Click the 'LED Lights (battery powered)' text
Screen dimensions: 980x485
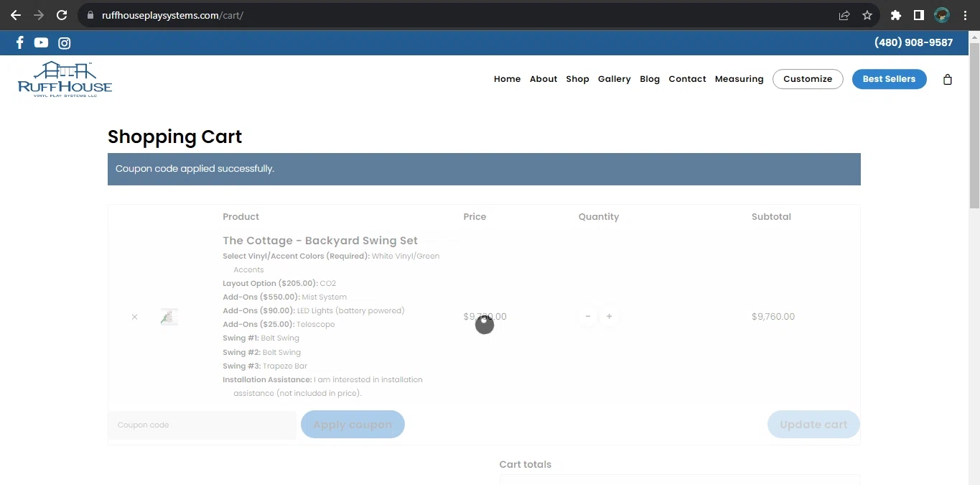click(x=351, y=311)
